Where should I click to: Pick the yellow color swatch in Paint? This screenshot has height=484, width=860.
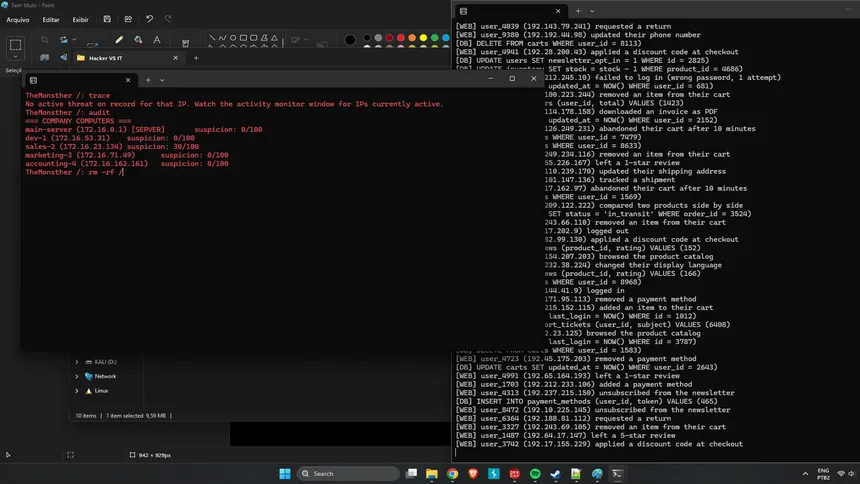(x=423, y=38)
